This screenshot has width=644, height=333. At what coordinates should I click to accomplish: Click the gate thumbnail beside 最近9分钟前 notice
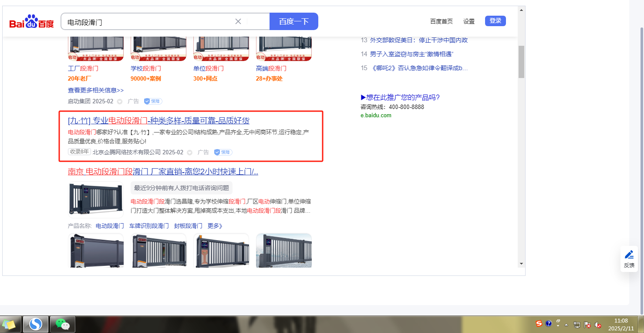[x=96, y=200]
